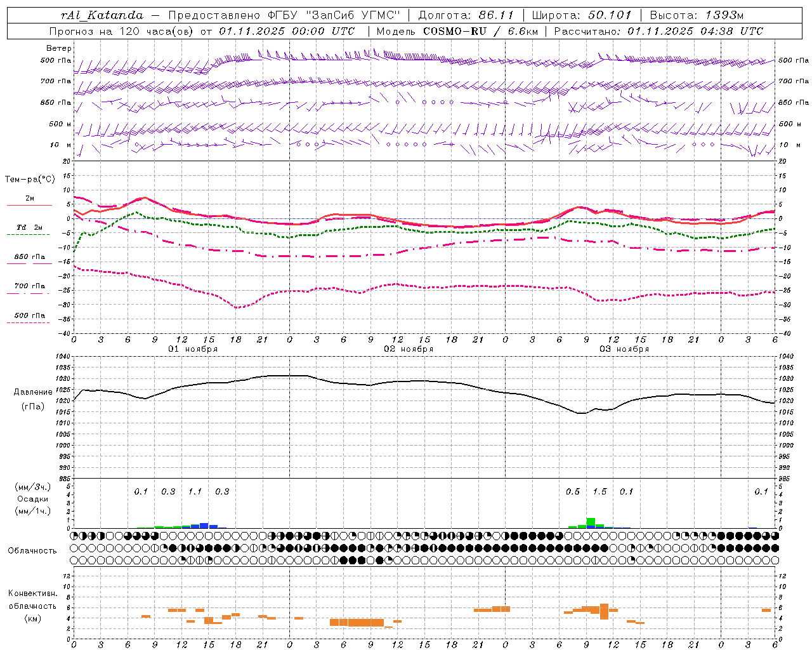812x650 pixels.
Task: Select the 0.5 precipitation total value
Action: (x=573, y=491)
